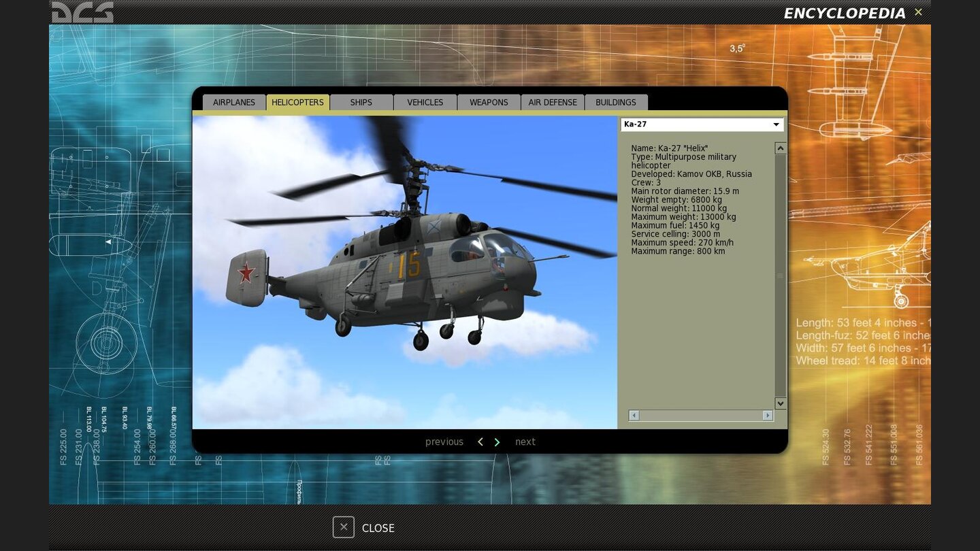Click the scroll up arrow in description panel

[x=781, y=148]
